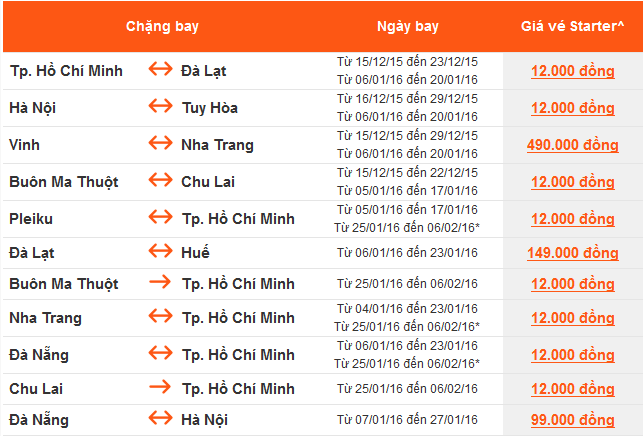Click the one-way arrow after Nha Trang departure
This screenshot has height=436, width=643.
tap(160, 318)
